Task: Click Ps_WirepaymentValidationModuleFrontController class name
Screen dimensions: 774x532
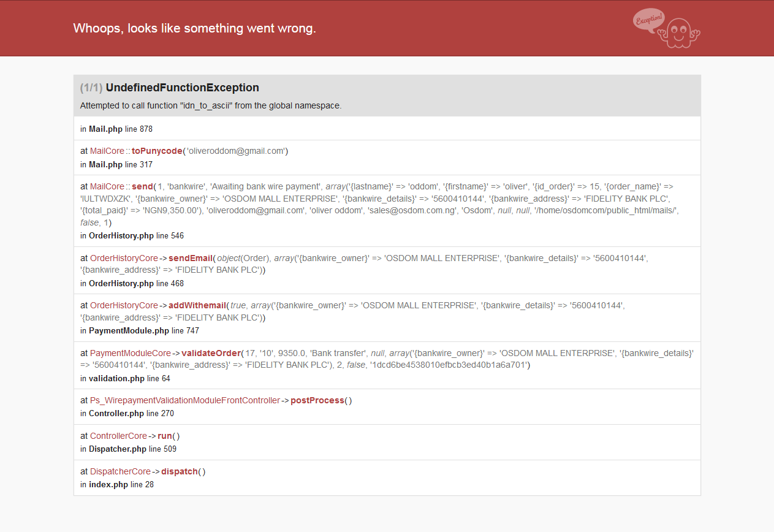Action: click(184, 400)
